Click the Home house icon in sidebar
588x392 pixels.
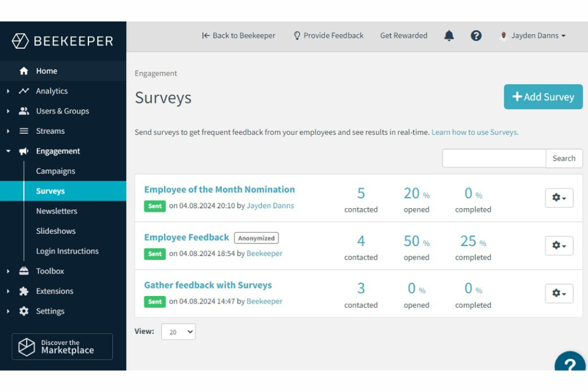tap(24, 71)
